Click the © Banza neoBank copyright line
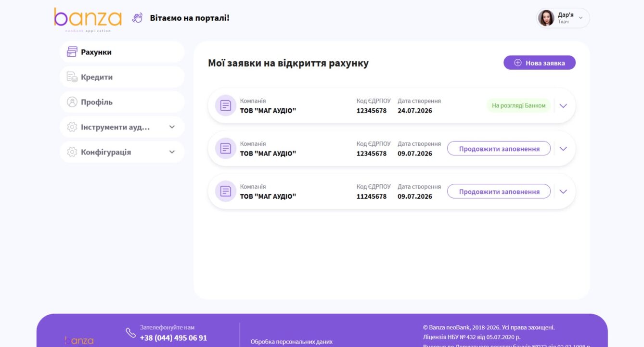Viewport: 644px width, 347px height. coord(489,327)
